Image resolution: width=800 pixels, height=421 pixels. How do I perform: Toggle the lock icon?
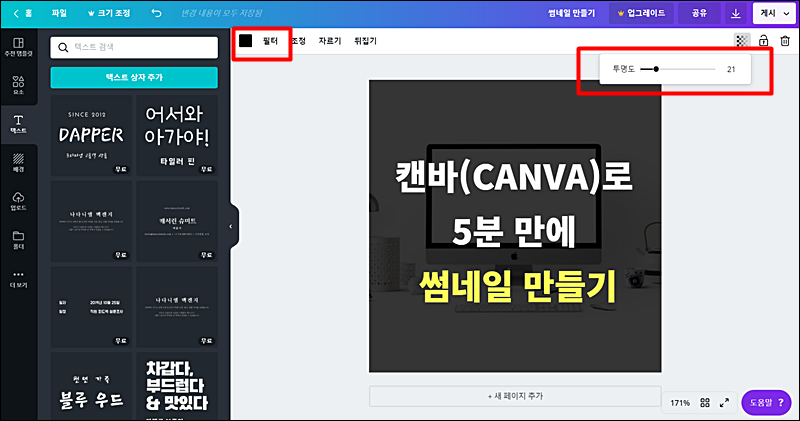(763, 41)
